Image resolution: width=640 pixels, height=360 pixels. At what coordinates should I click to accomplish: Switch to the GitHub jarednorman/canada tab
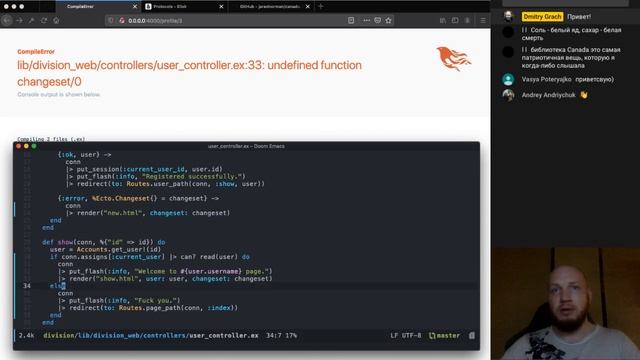[x=271, y=7]
